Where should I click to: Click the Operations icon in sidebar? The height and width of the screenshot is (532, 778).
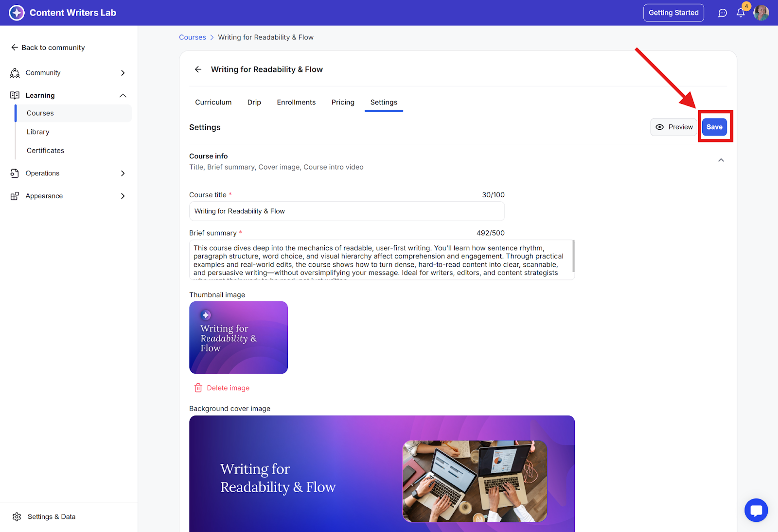tap(15, 173)
